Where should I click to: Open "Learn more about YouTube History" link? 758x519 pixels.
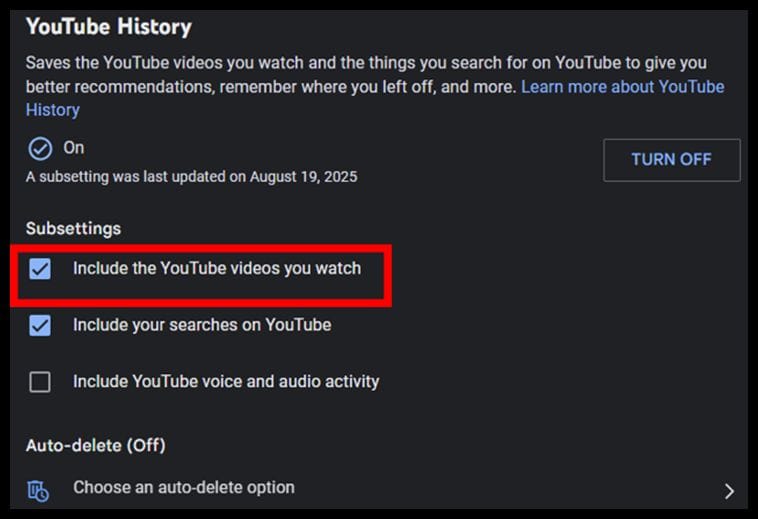click(x=622, y=87)
